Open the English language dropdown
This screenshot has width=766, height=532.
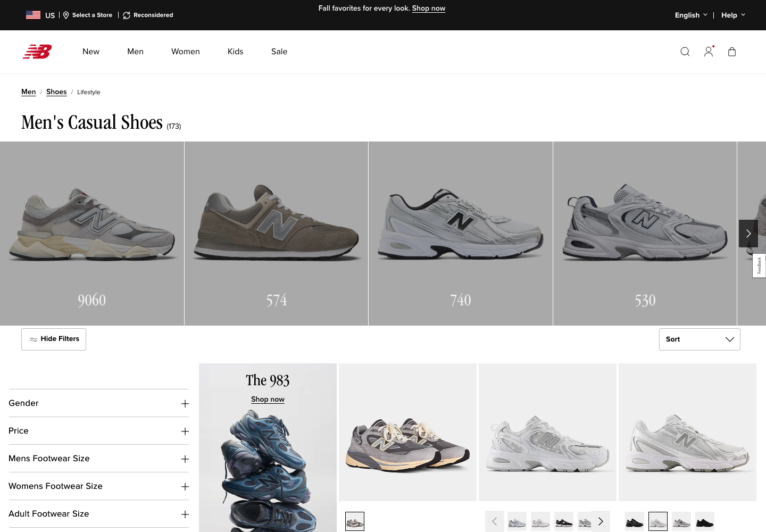click(x=691, y=15)
